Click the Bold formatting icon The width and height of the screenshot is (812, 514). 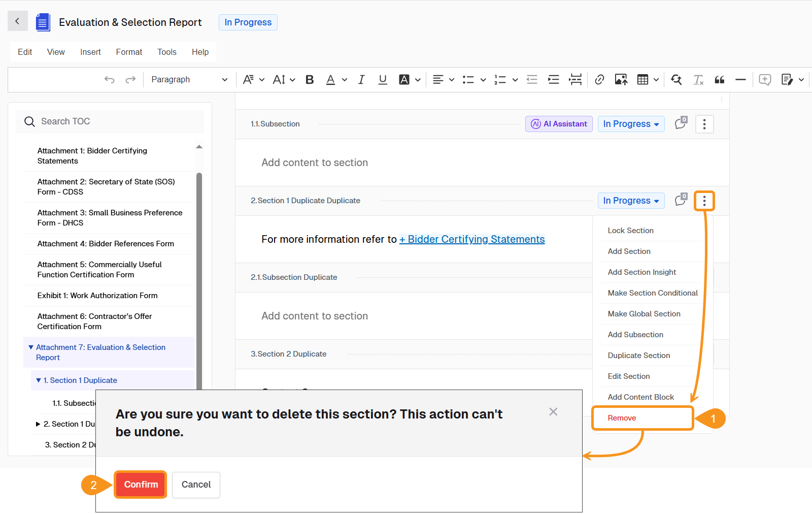click(310, 80)
